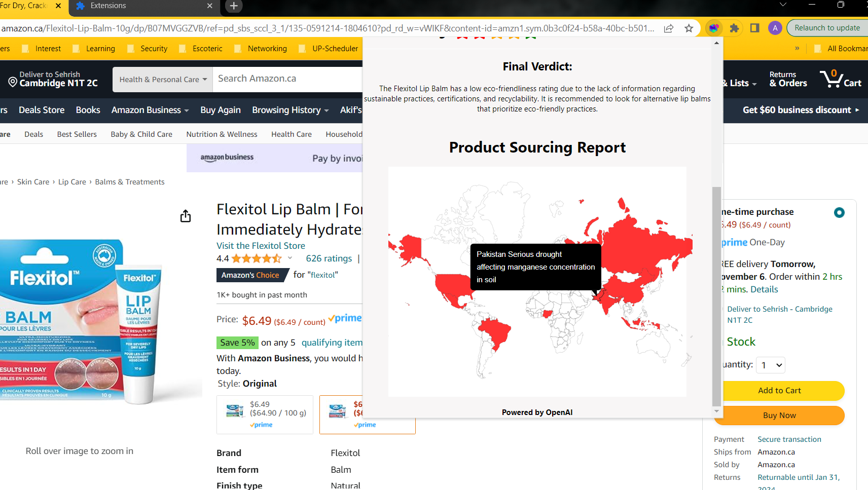Open the tab search chevron in title bar
868x490 pixels.
click(783, 5)
